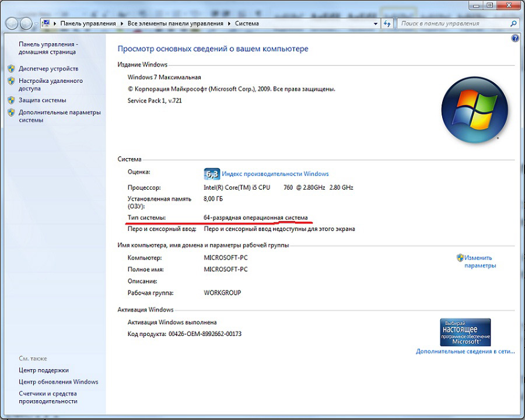This screenshot has width=525, height=420.
Task: Close the System window
Action: [x=509, y=5]
